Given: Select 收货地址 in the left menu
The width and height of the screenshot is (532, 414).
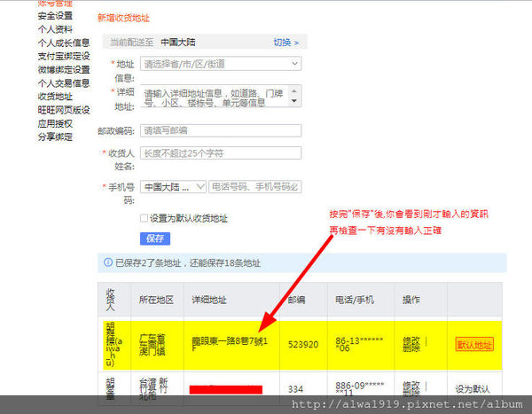Looking at the screenshot, I should tap(55, 96).
